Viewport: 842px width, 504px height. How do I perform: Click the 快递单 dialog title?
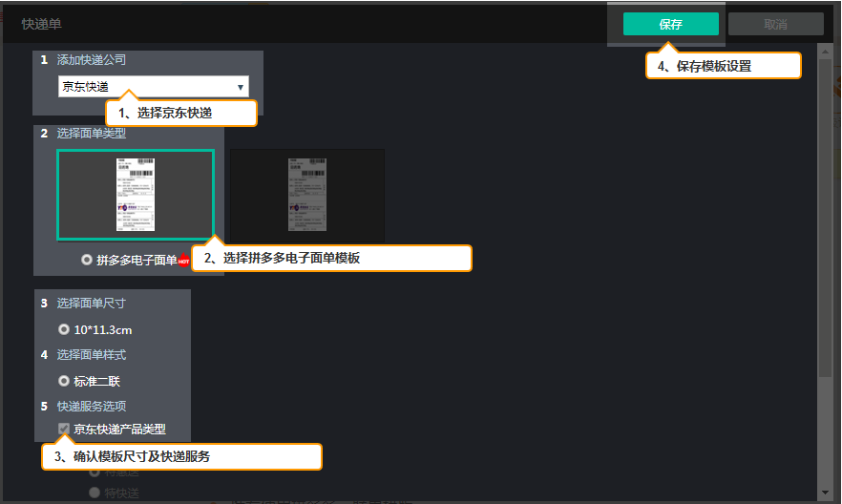pos(41,24)
